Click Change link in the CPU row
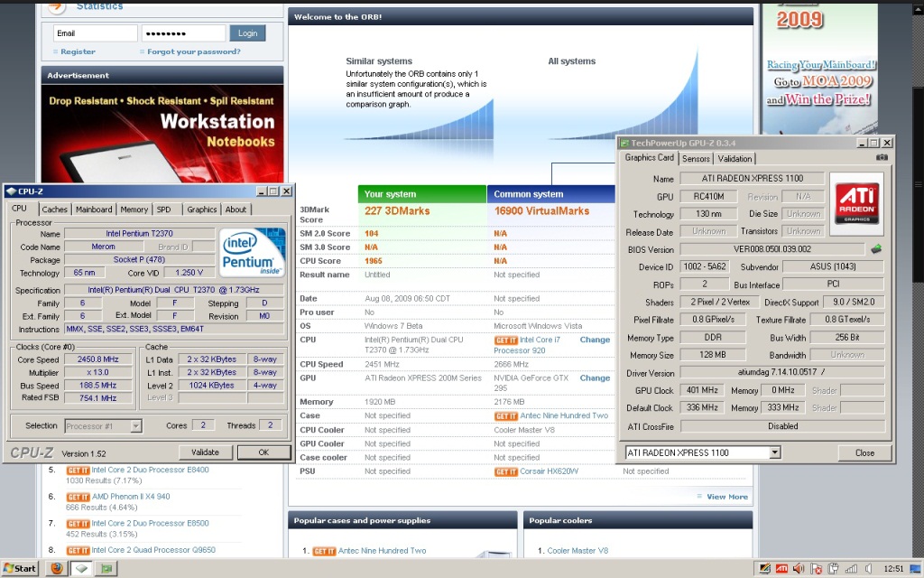 (595, 340)
